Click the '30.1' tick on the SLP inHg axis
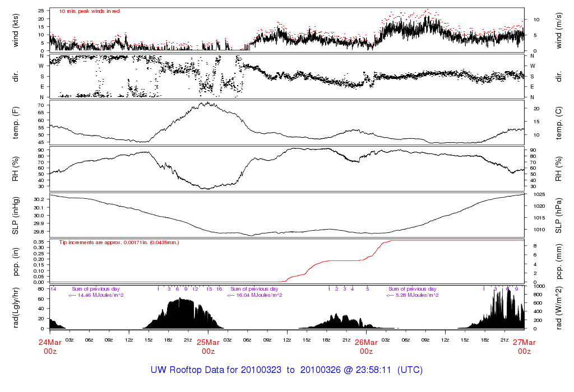The height and width of the screenshot is (392, 574). pyautogui.click(x=39, y=208)
